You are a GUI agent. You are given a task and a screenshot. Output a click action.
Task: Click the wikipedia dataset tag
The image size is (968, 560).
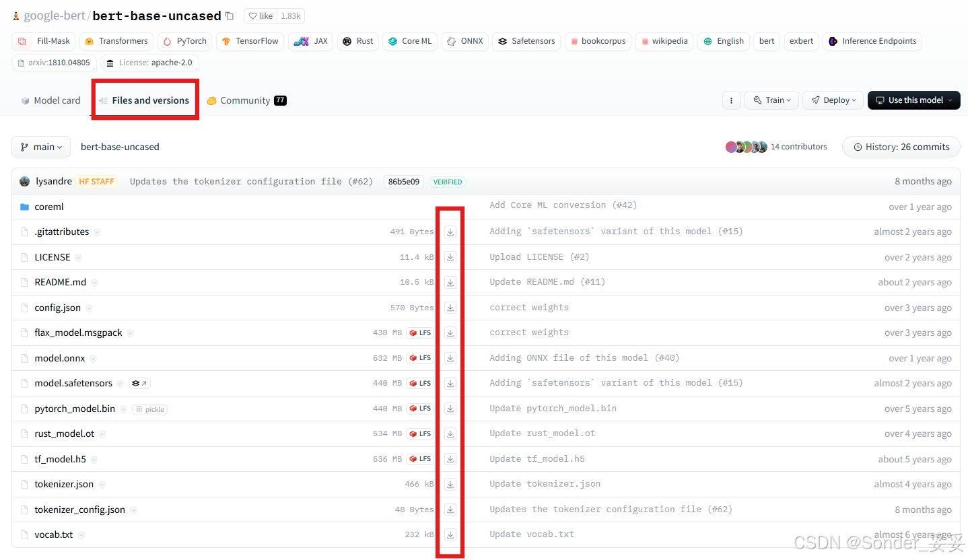click(x=664, y=41)
